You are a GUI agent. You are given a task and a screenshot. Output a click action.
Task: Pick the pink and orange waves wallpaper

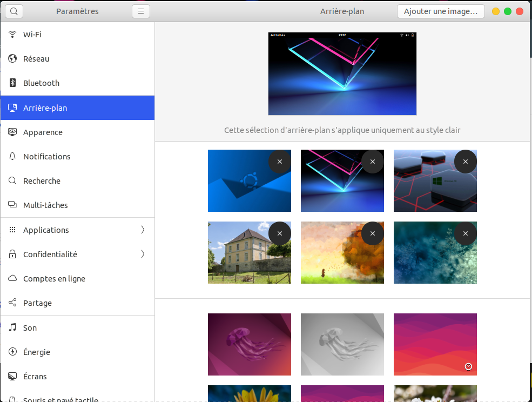[x=435, y=344]
